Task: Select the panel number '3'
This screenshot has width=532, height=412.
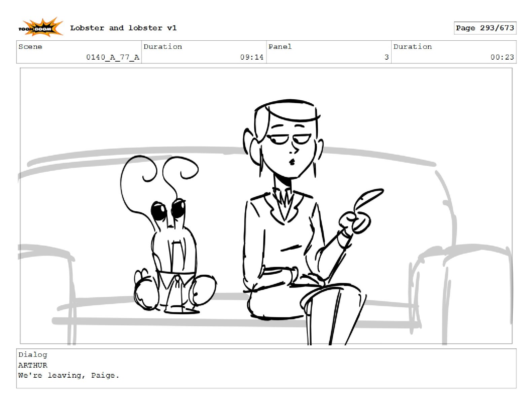Action: (387, 57)
